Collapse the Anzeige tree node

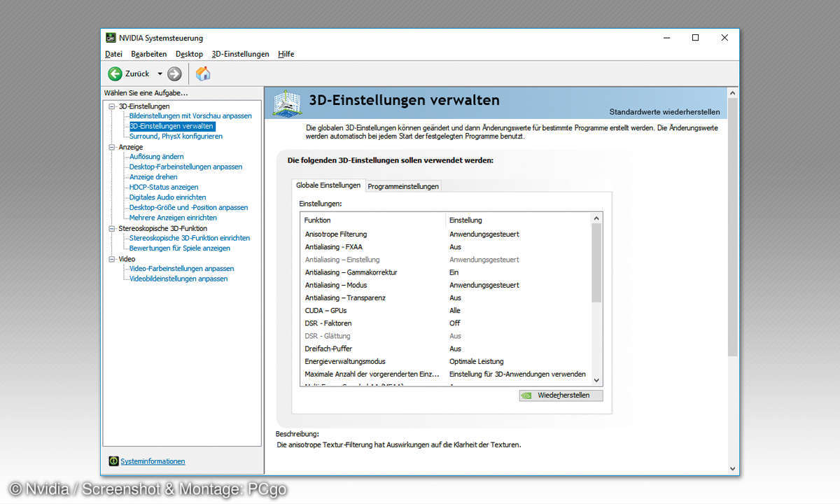tap(111, 147)
